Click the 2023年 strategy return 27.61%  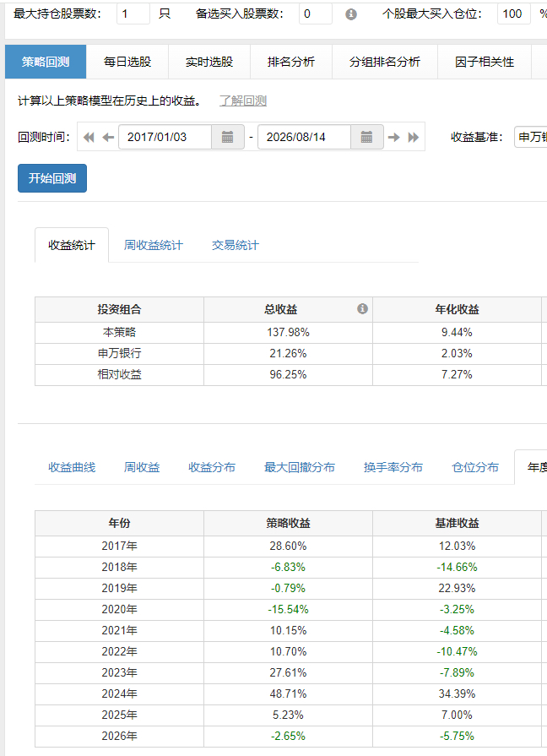tap(288, 672)
